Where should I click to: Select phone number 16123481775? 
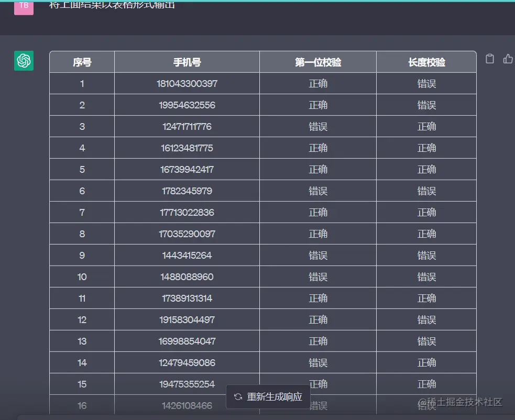(x=187, y=148)
